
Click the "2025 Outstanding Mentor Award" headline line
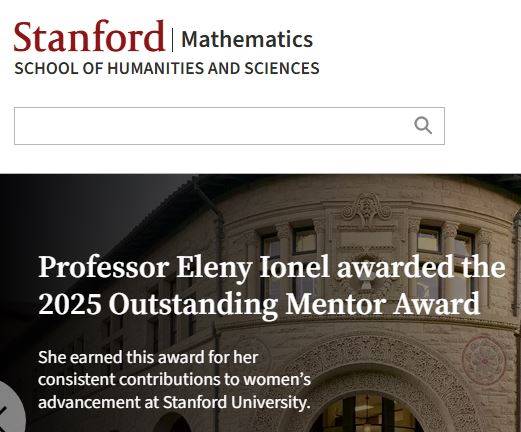point(259,304)
